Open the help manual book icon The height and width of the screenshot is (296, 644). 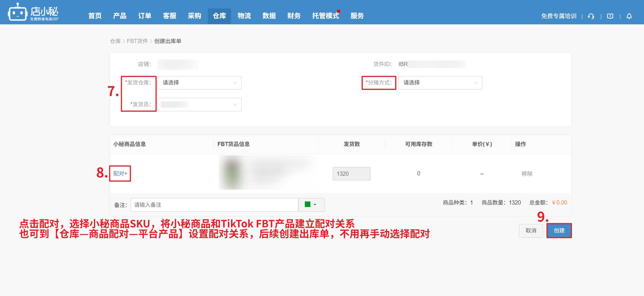coord(610,16)
